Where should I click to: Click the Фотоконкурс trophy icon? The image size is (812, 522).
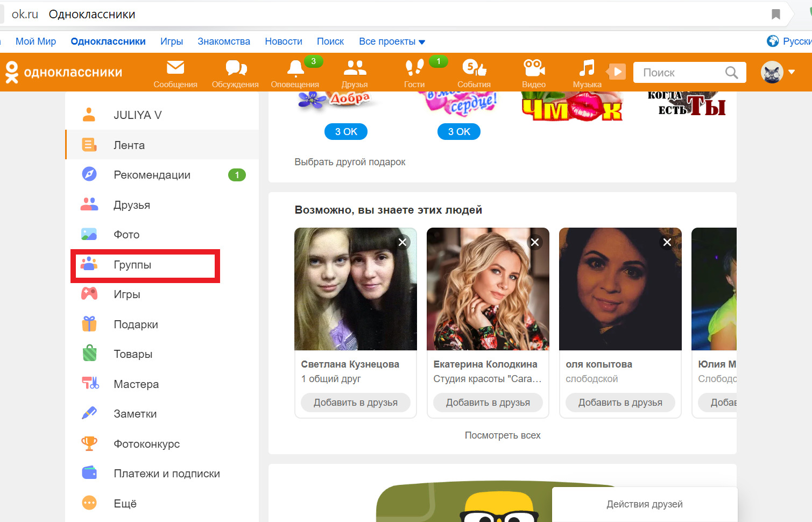point(89,443)
